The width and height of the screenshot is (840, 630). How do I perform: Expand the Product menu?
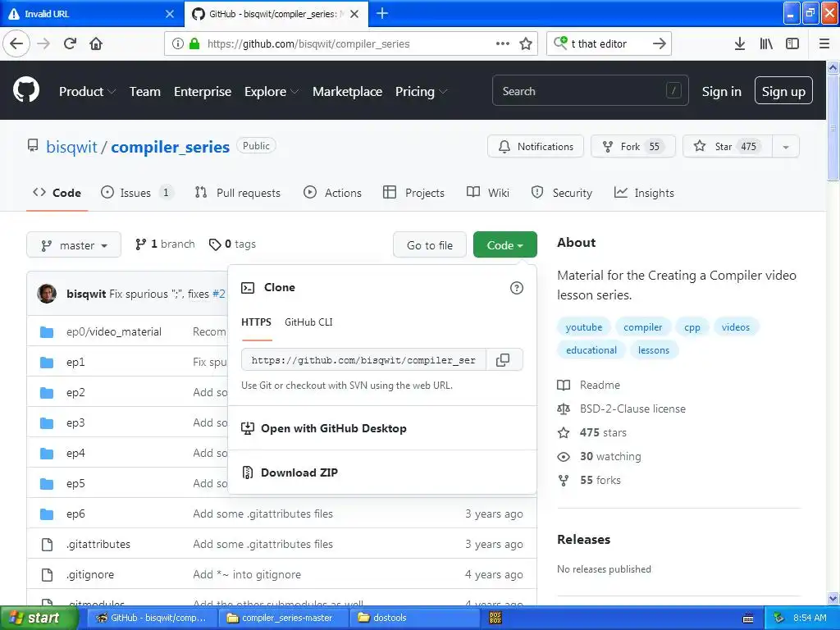[87, 92]
